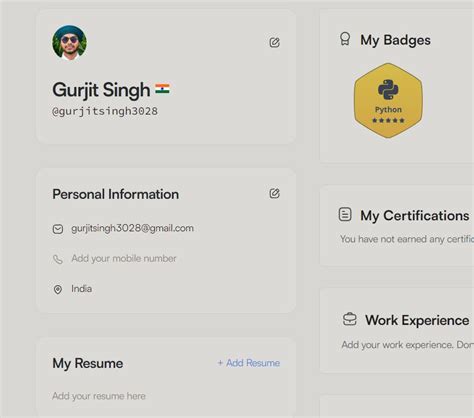The width and height of the screenshot is (474, 418).
Task: Click the @gurjitsingh3028 username
Action: pyautogui.click(x=105, y=111)
